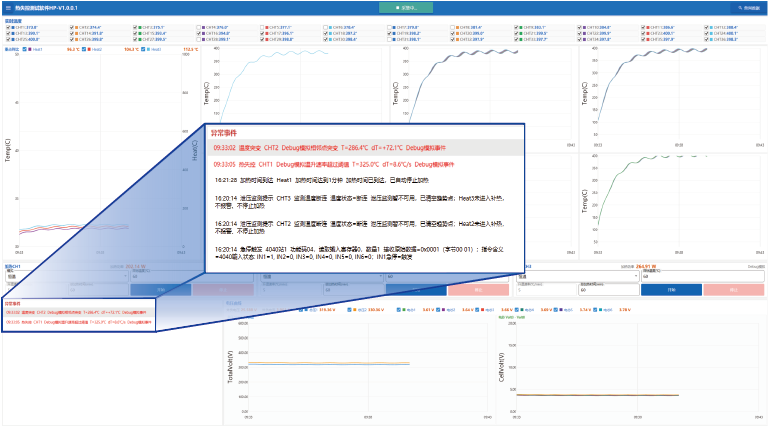Open the query data button at top right
This screenshot has height=426, width=768.
(x=749, y=8)
